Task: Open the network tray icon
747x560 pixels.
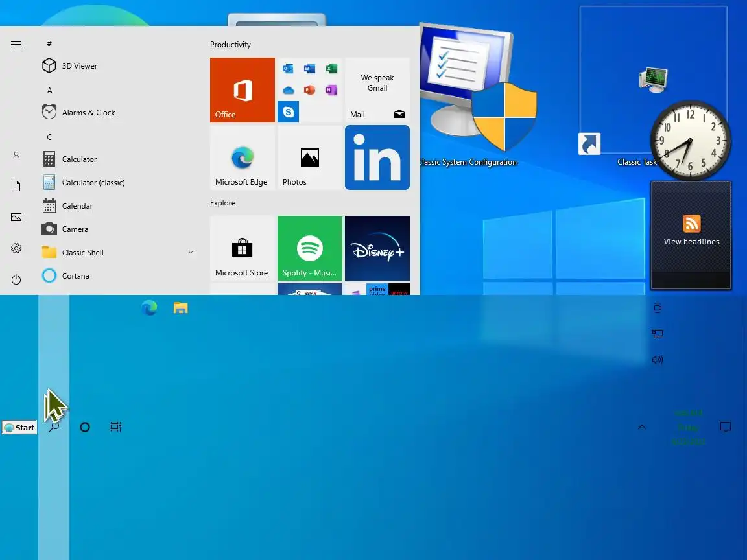Action: 658,334
